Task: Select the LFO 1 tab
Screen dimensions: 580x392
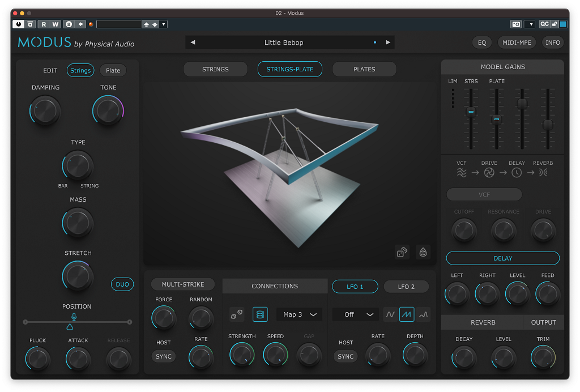Action: (x=355, y=287)
